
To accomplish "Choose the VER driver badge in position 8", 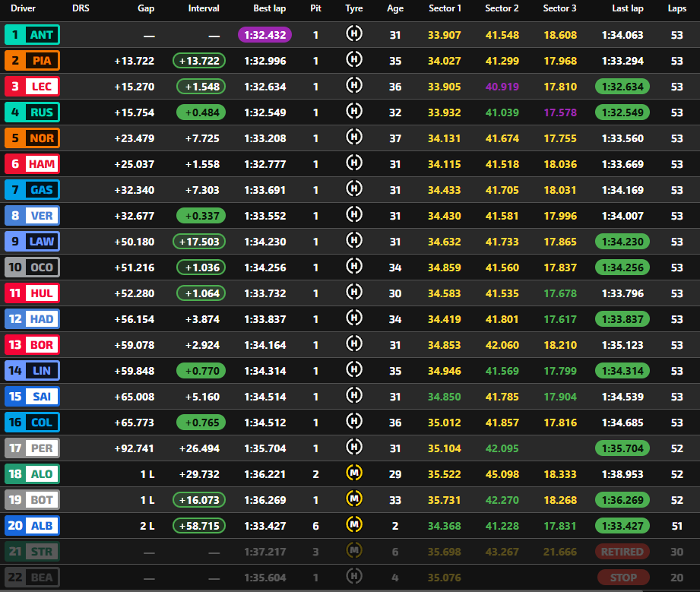I will (32, 216).
